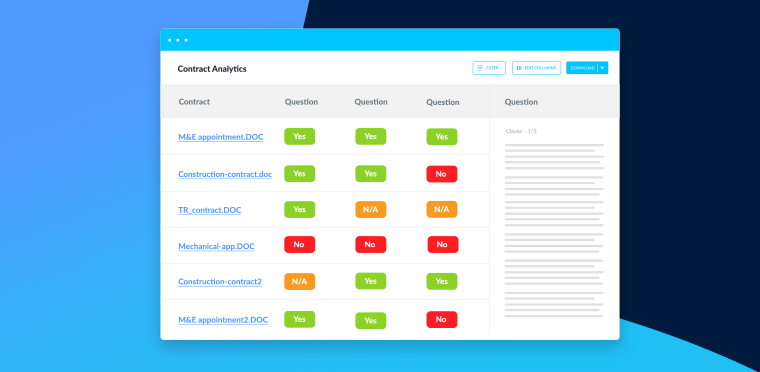Open the Edit Columns panel
This screenshot has width=760, height=372.
pyautogui.click(x=537, y=68)
